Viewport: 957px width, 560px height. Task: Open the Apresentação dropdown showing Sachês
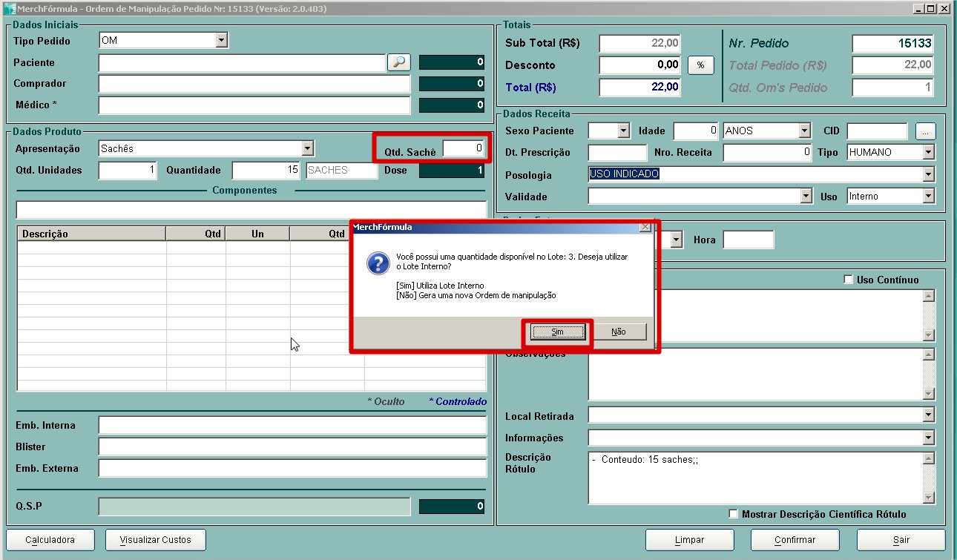pyautogui.click(x=307, y=148)
